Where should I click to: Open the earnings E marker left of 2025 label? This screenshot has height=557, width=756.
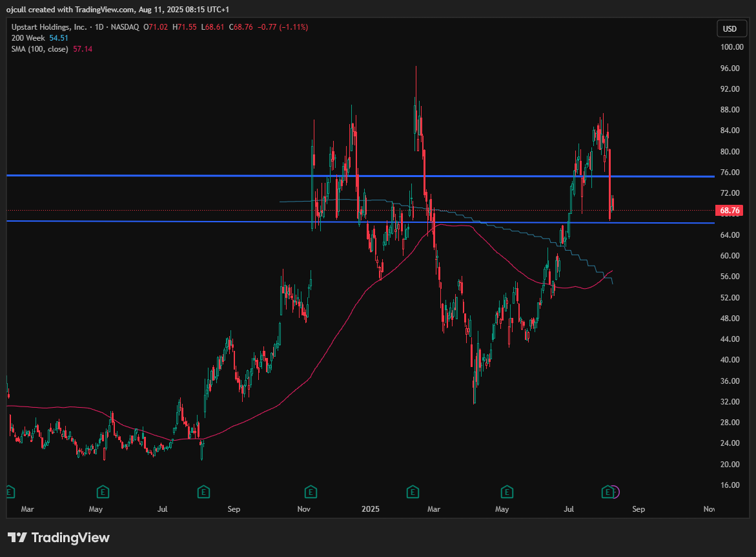coord(311,492)
